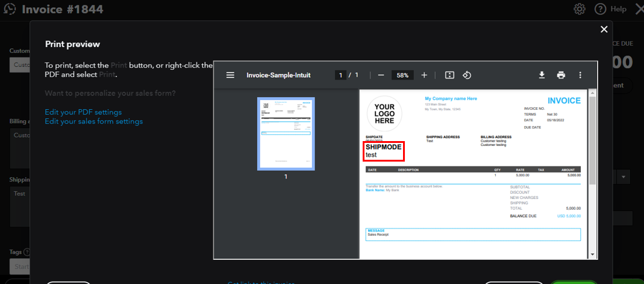644x284 pixels.
Task: Click the fit to page icon
Action: (x=449, y=75)
